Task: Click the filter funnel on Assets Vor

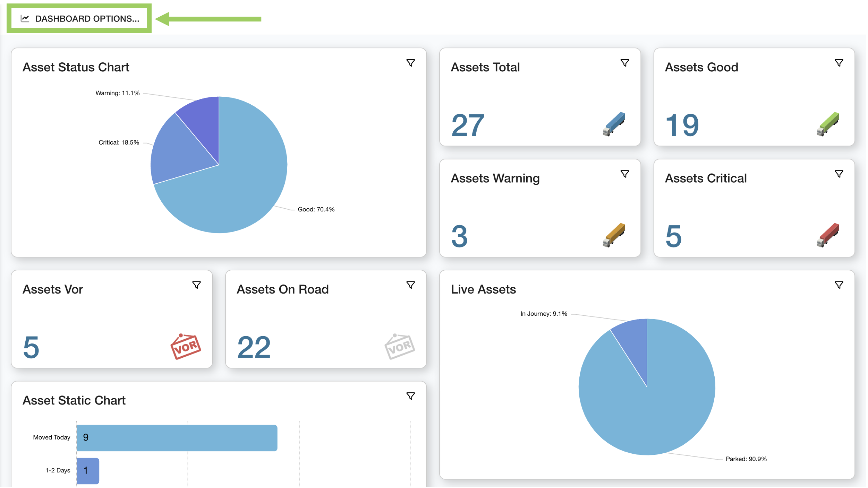Action: 197,285
